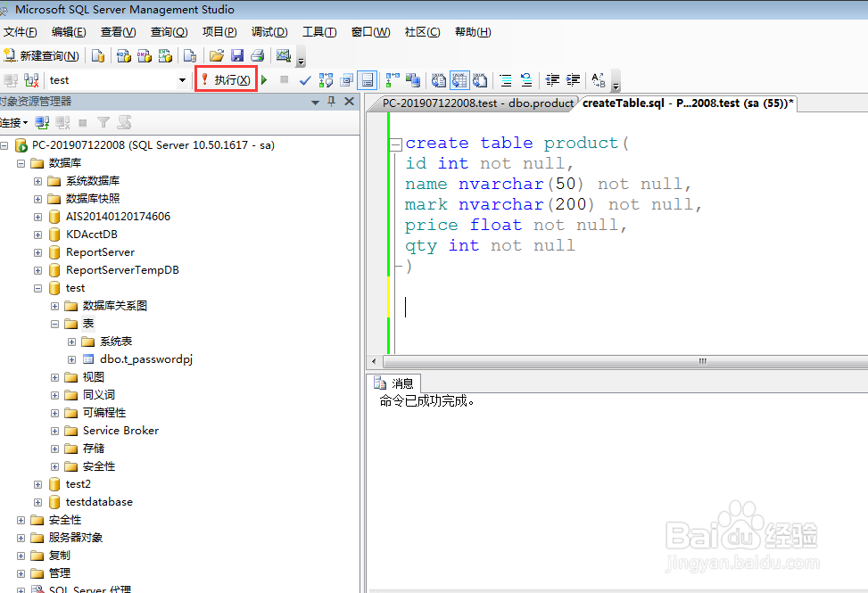Select the ReportServerTempDB database
This screenshot has width=868, height=593.
pos(122,270)
